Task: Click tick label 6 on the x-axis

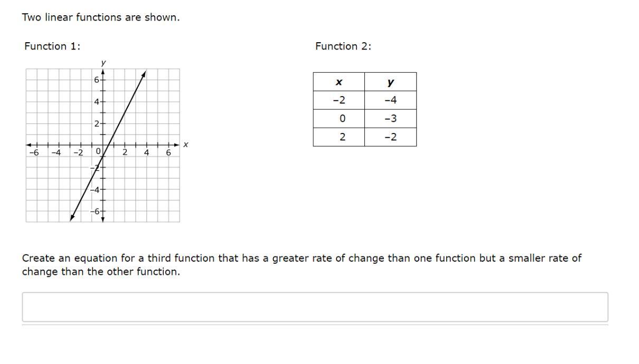Action: (168, 152)
